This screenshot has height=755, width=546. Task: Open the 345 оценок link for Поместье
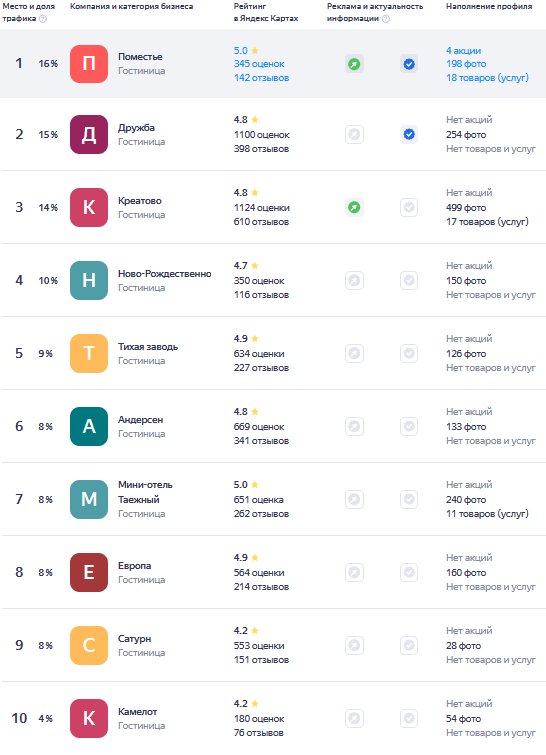(x=259, y=64)
